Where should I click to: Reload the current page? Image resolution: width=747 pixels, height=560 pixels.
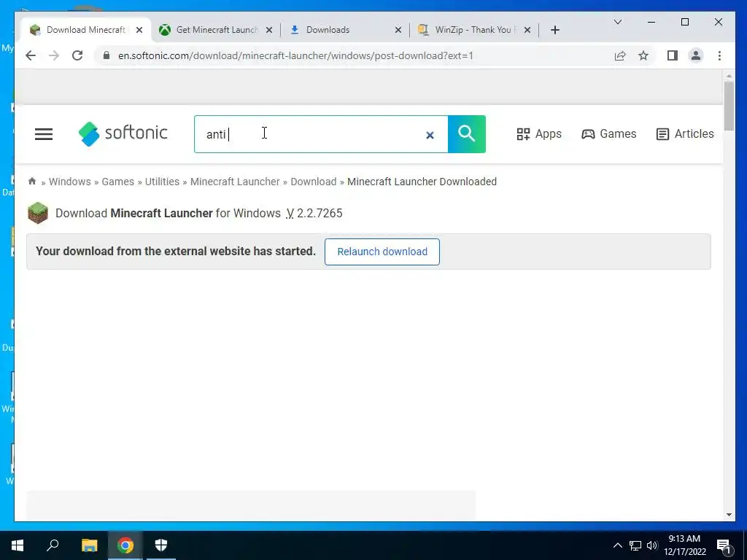77,55
